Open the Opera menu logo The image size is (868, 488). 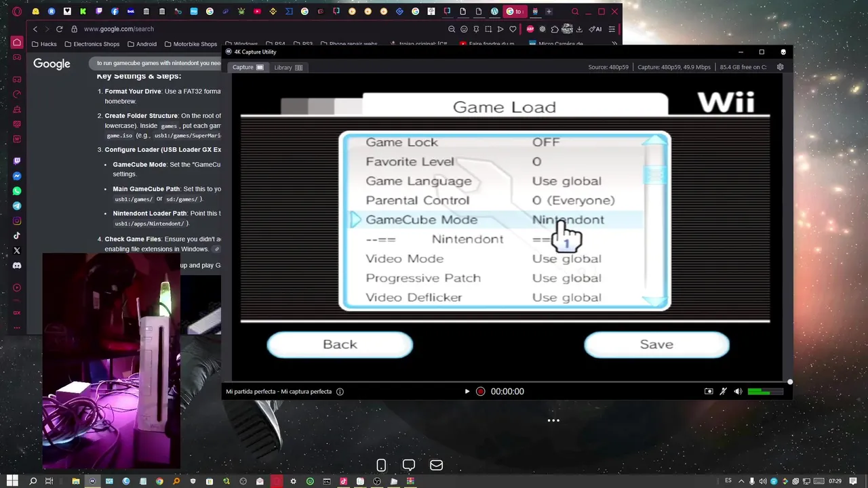point(17,12)
